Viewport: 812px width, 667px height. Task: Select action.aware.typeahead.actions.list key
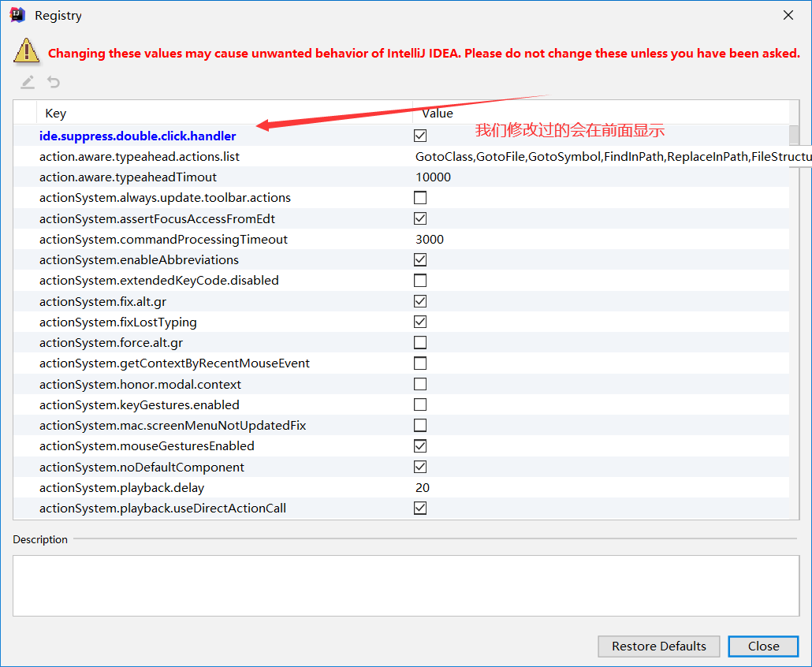tap(140, 156)
